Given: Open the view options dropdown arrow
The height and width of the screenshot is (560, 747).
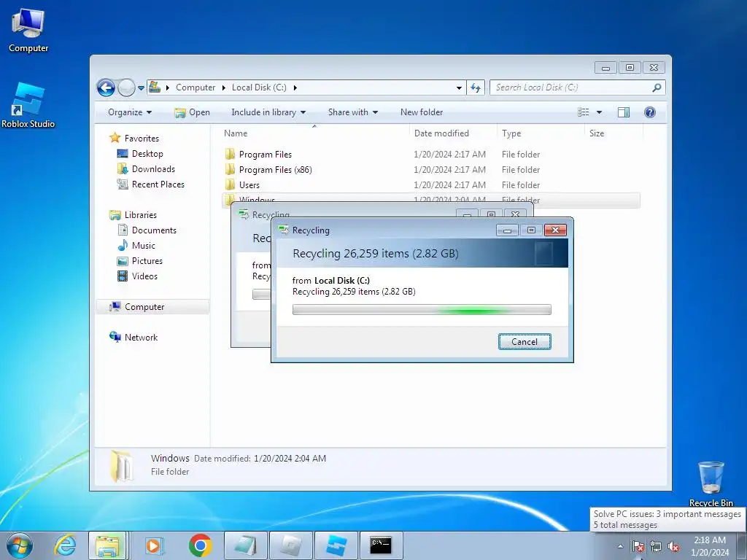Looking at the screenshot, I should (x=600, y=112).
